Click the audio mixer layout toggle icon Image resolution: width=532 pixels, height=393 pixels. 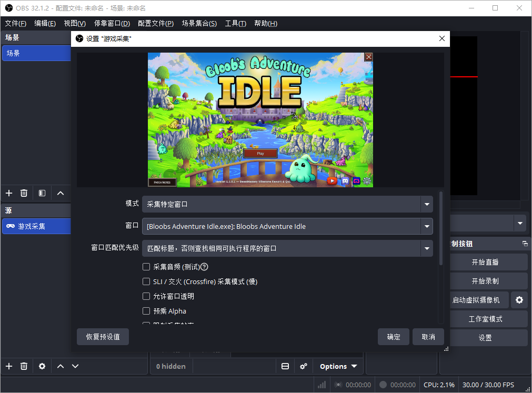[285, 366]
